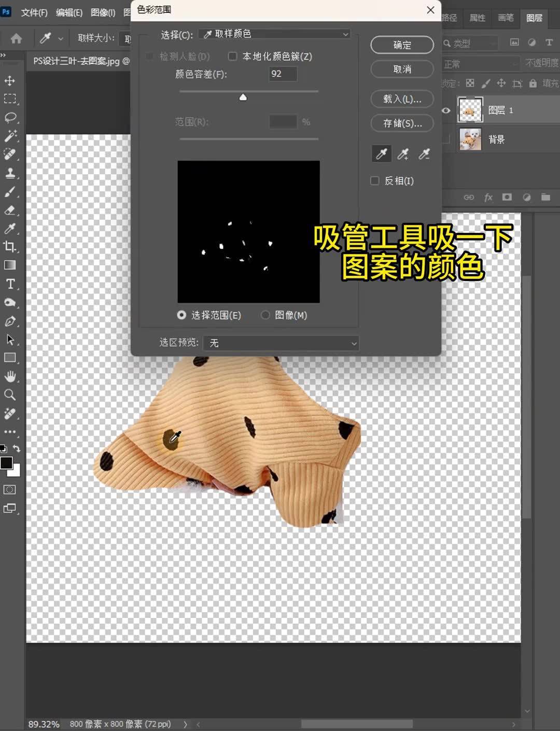Hide 图层 1 visibility eye
560x731 pixels.
(x=445, y=110)
